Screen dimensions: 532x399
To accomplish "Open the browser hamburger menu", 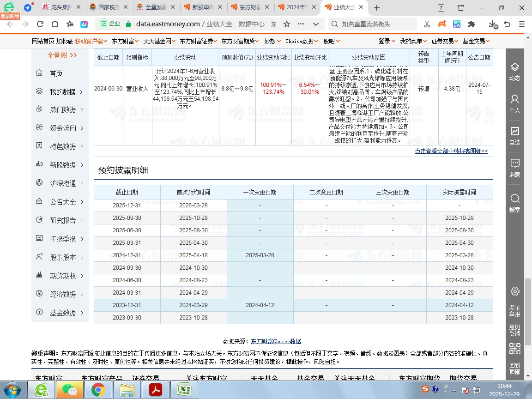I will 522,24.
